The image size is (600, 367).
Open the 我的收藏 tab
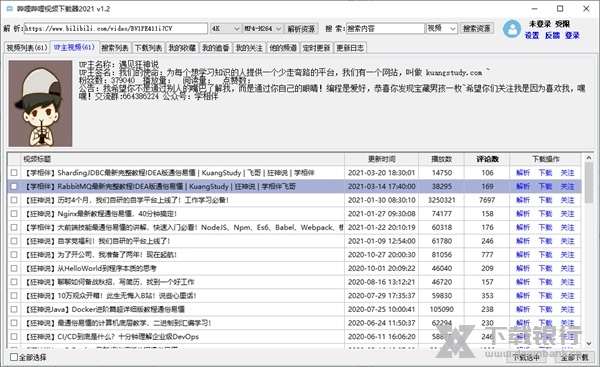[182, 48]
